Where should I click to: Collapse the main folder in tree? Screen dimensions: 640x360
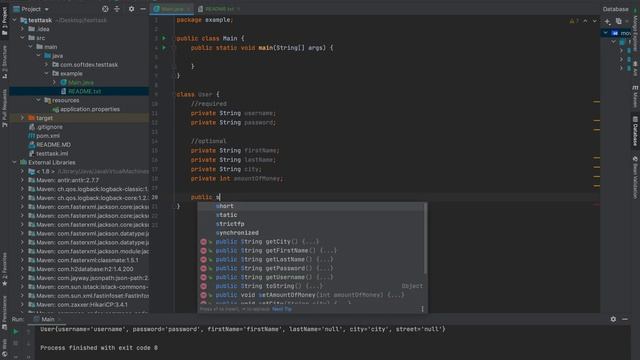tap(31, 47)
